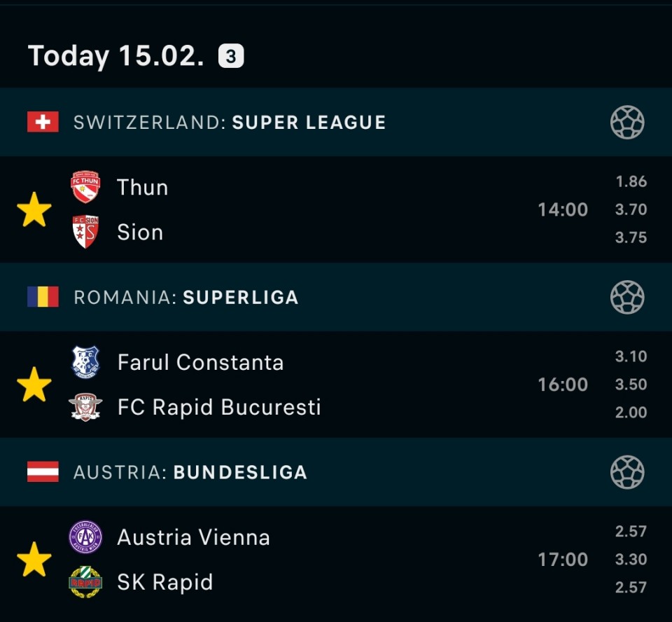Open match details at 17:00 kickoff time

pyautogui.click(x=562, y=560)
